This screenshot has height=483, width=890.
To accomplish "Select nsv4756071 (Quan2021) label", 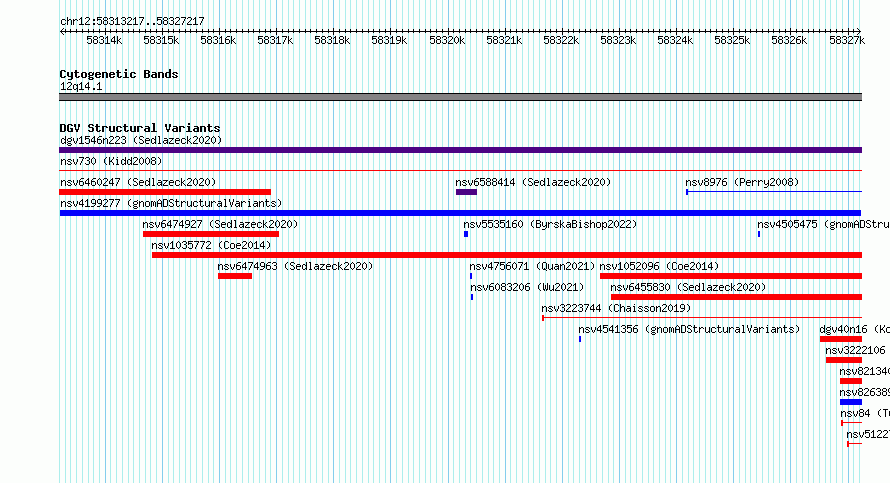I will click(532, 266).
